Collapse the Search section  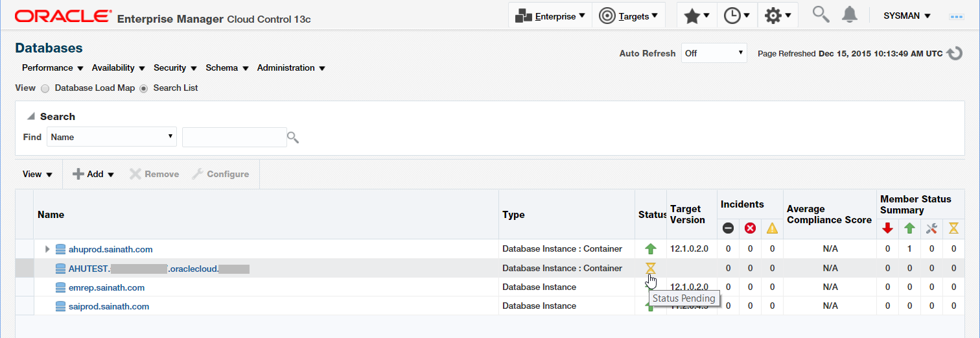point(31,117)
